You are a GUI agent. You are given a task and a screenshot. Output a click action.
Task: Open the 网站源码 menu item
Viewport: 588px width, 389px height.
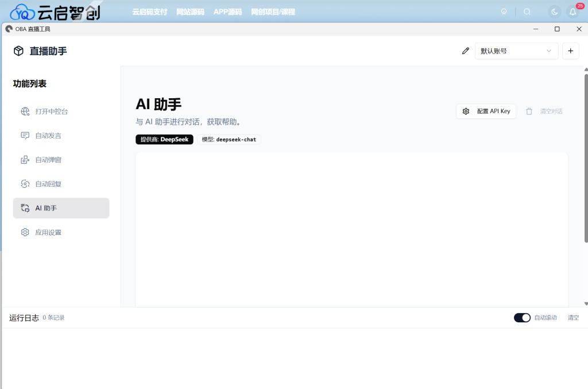[189, 11]
